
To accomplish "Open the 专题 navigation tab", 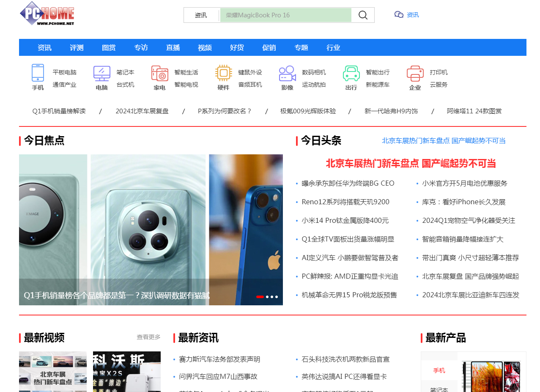I will [x=301, y=47].
